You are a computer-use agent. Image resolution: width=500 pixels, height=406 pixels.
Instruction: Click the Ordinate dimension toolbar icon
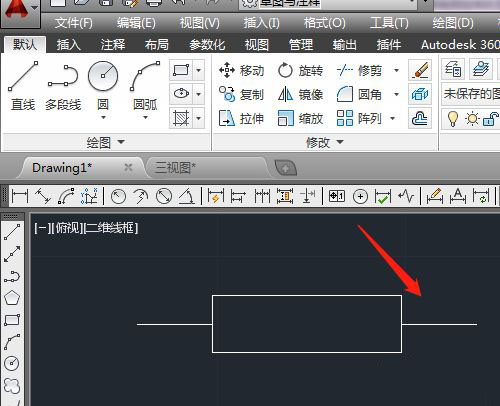[x=89, y=196]
